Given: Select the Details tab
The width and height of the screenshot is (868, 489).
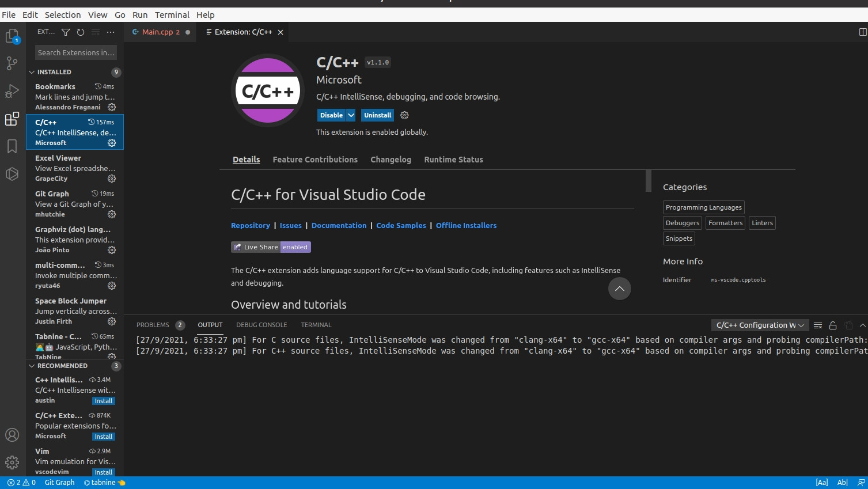Looking at the screenshot, I should pos(247,160).
